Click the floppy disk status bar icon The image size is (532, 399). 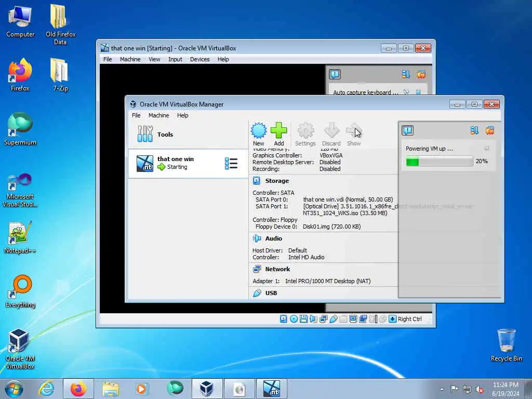303,319
